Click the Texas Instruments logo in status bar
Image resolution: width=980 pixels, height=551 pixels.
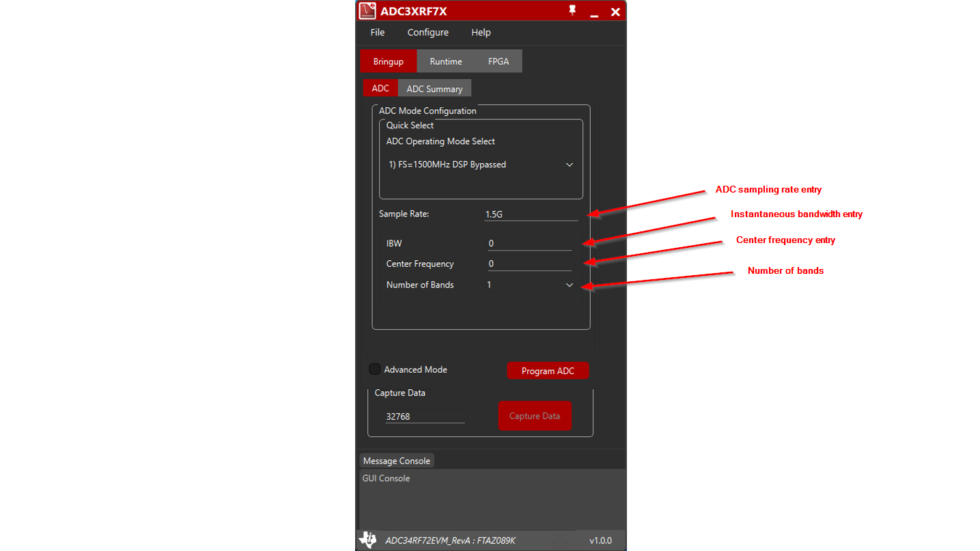367,539
